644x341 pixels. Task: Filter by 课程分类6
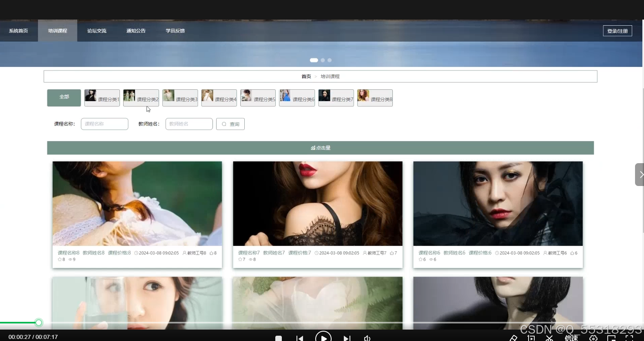coord(297,98)
